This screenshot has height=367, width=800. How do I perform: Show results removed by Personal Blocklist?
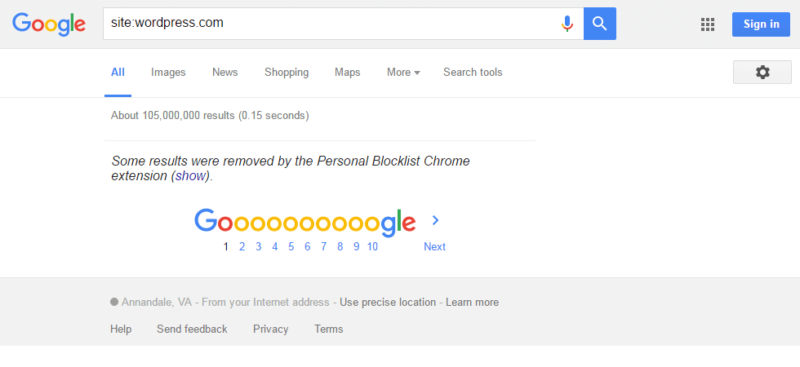point(190,176)
